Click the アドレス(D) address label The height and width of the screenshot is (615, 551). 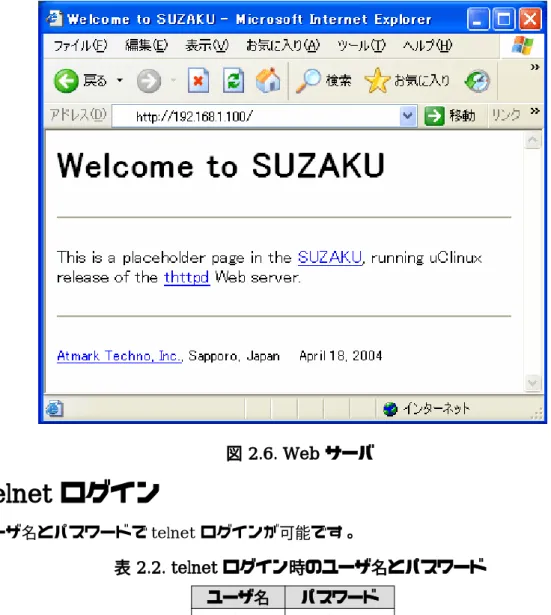(x=78, y=115)
